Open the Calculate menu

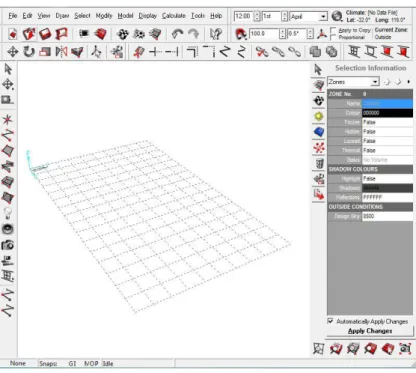pos(174,16)
